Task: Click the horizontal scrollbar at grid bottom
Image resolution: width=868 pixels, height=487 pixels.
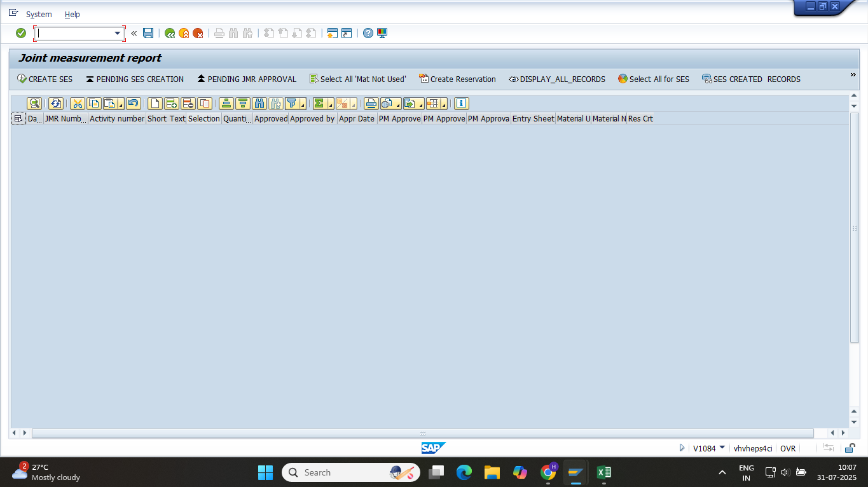Action: pyautogui.click(x=422, y=433)
